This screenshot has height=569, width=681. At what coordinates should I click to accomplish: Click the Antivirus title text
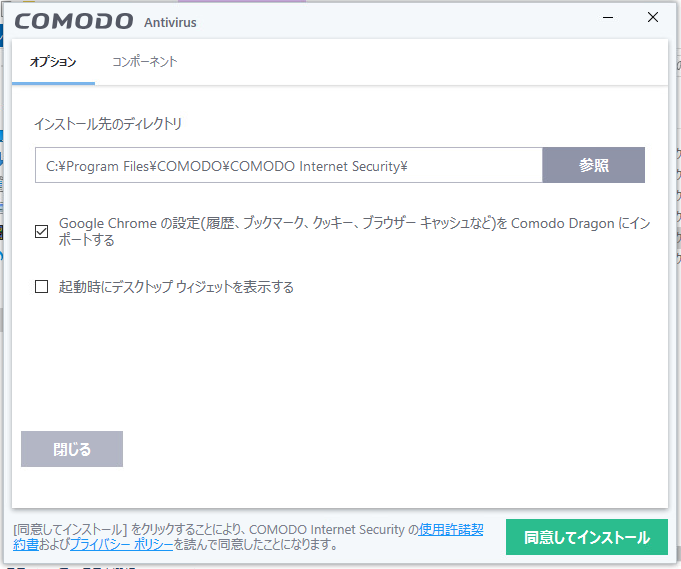[x=170, y=23]
